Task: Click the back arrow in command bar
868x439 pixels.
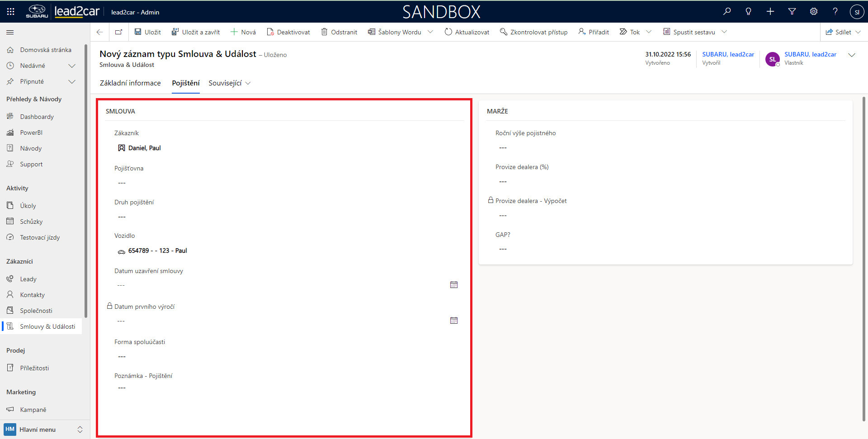Action: pos(100,32)
